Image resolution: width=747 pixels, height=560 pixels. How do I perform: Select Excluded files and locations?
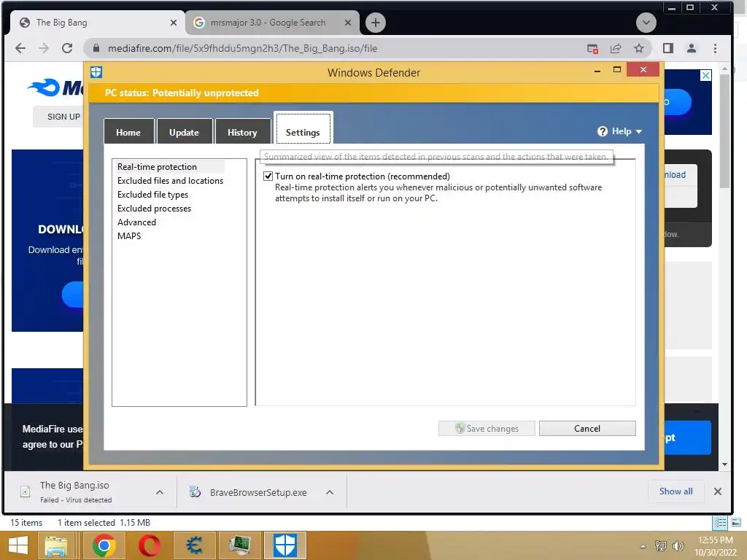point(170,181)
